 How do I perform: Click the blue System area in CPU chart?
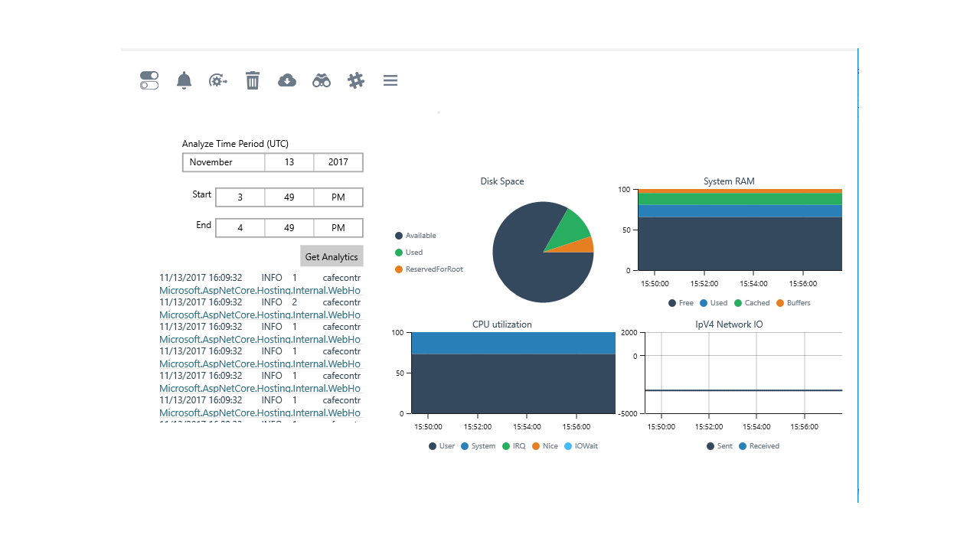(513, 343)
